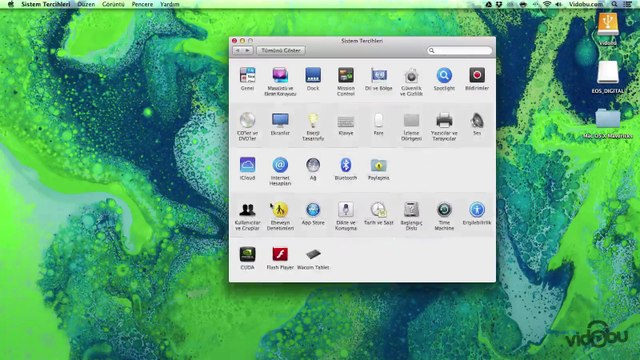Open App Store preferences pane
640x360 pixels.
point(313,210)
